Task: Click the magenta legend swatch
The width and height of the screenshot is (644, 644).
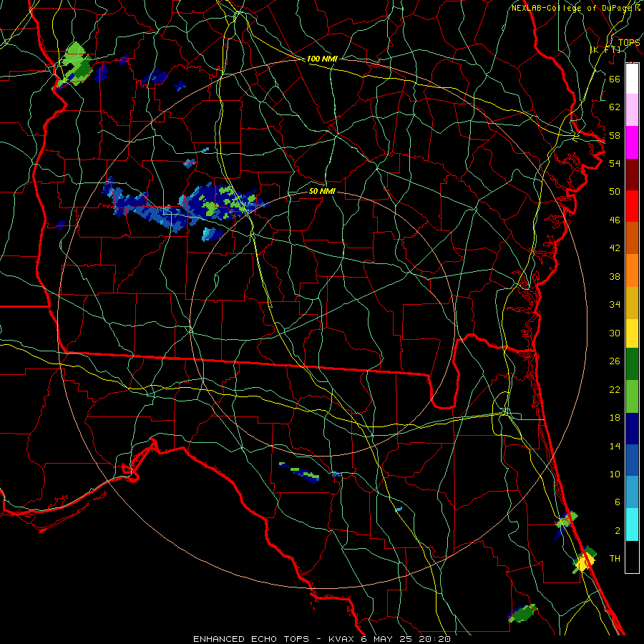Action: tap(632, 142)
